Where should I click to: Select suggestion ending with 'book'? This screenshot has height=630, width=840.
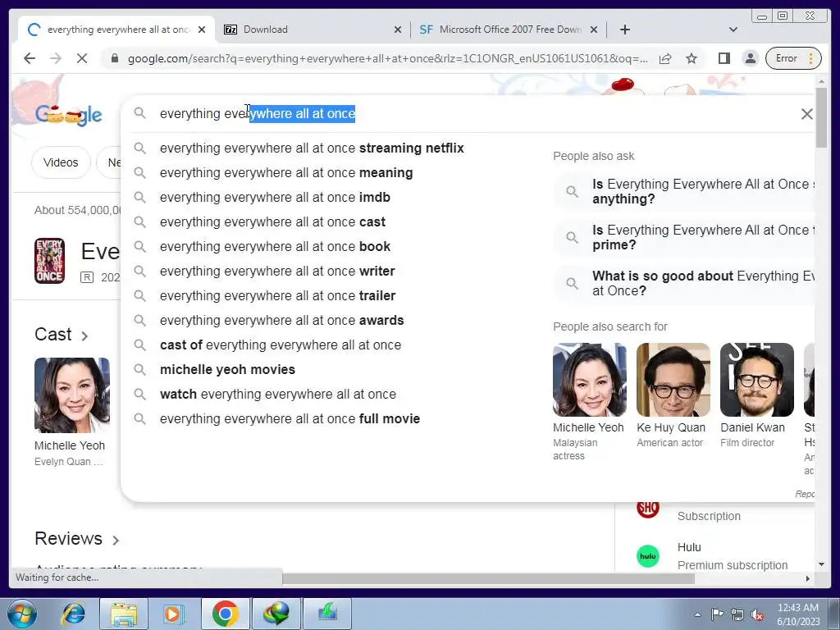click(275, 246)
